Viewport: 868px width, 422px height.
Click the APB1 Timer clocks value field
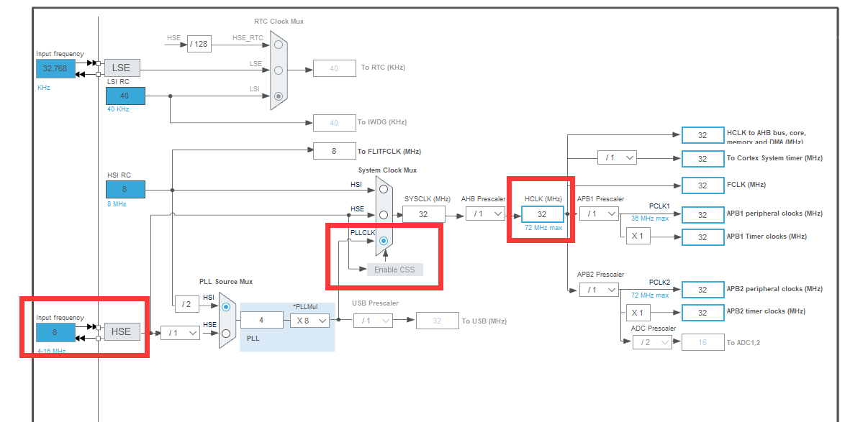(x=703, y=237)
